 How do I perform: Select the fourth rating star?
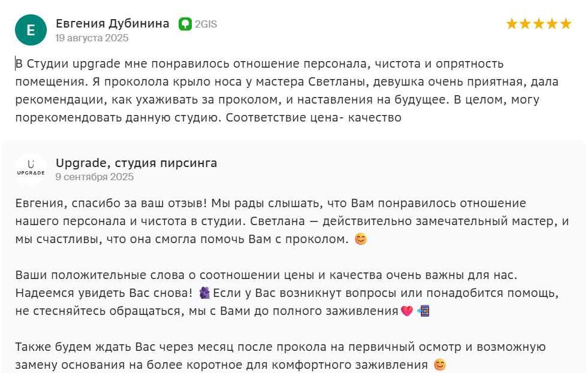click(x=552, y=24)
